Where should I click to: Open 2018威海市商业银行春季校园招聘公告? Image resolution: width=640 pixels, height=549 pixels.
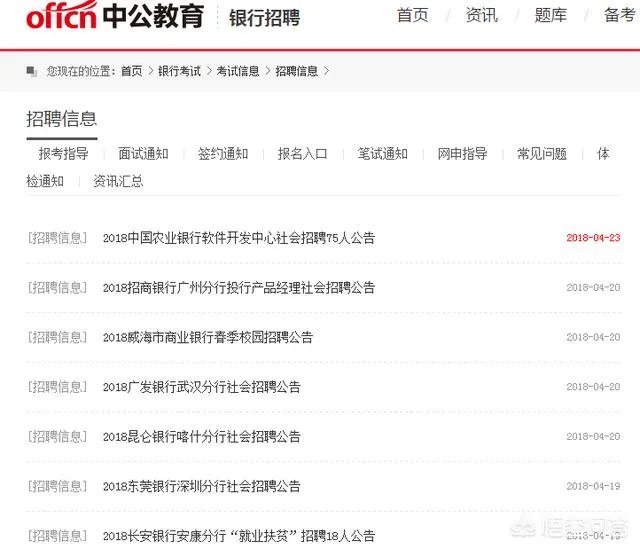click(208, 337)
